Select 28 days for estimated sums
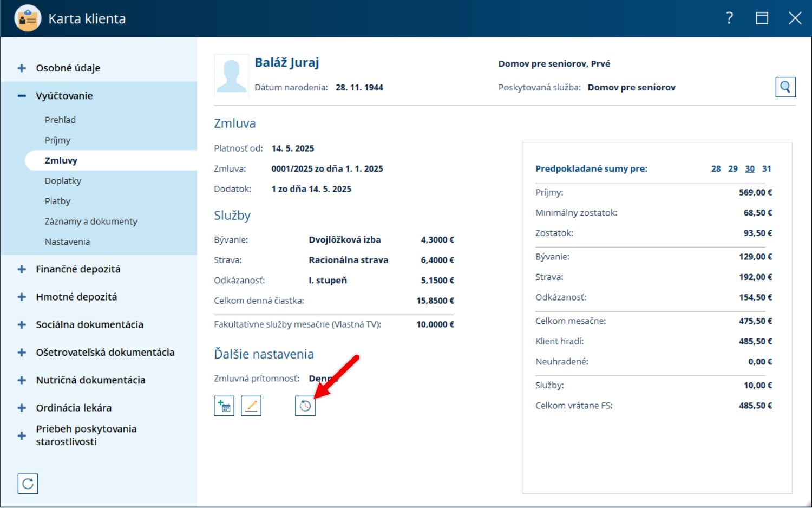Viewport: 812px width, 508px height. click(716, 168)
